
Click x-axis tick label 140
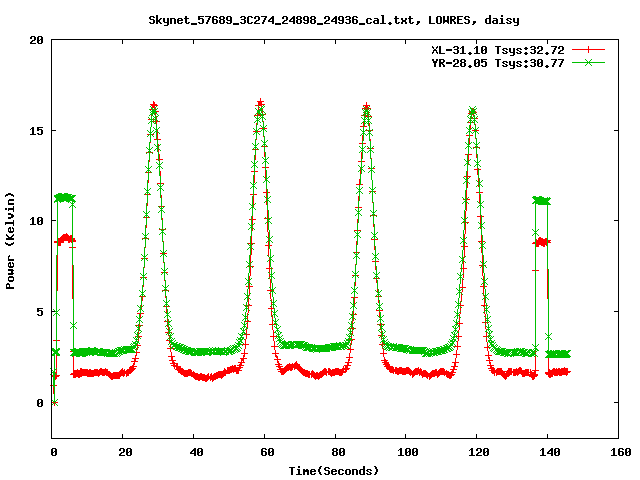(x=550, y=452)
